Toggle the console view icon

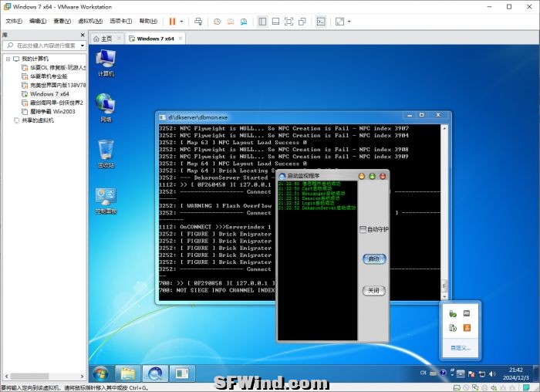tap(321, 22)
